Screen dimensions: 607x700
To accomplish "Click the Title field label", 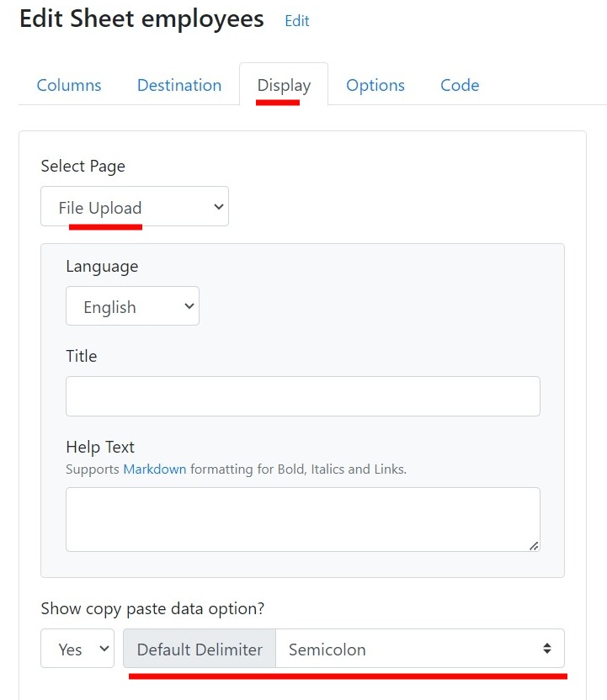I will [x=82, y=356].
